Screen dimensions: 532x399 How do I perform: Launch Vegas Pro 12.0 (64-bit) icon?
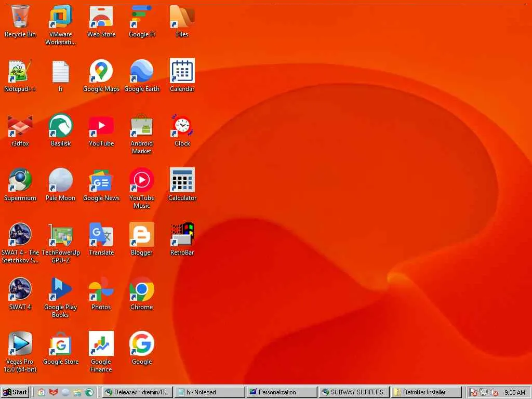[x=20, y=353]
